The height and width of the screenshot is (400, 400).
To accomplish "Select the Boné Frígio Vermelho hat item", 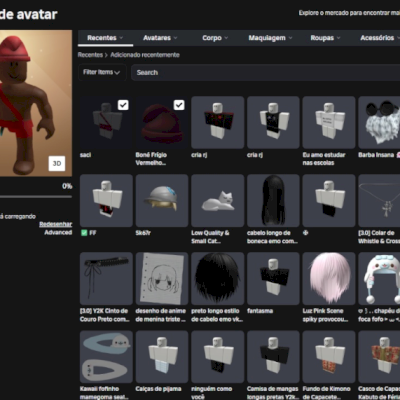I will point(162,122).
